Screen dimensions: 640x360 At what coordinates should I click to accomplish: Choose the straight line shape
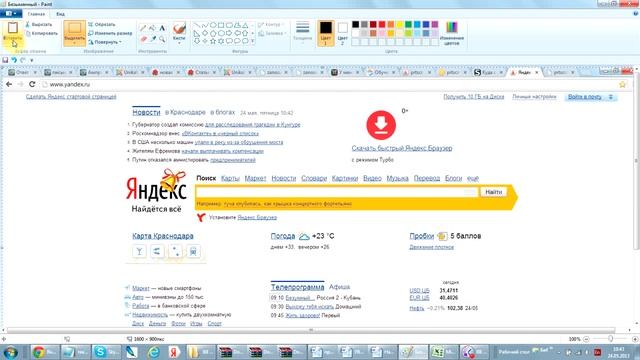197,25
